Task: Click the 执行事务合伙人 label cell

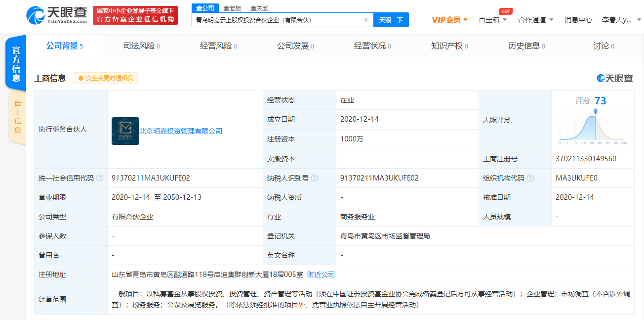Action: (x=71, y=130)
